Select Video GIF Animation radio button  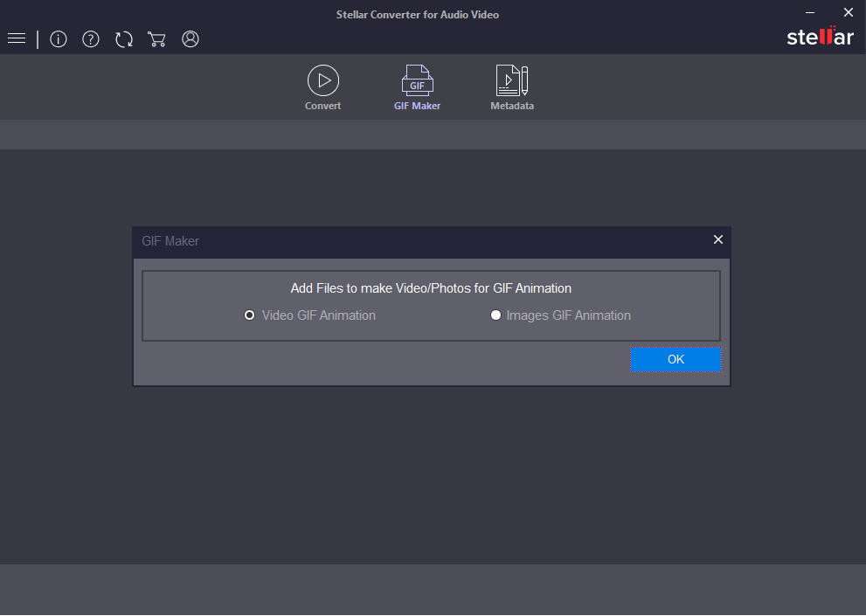pyautogui.click(x=250, y=315)
